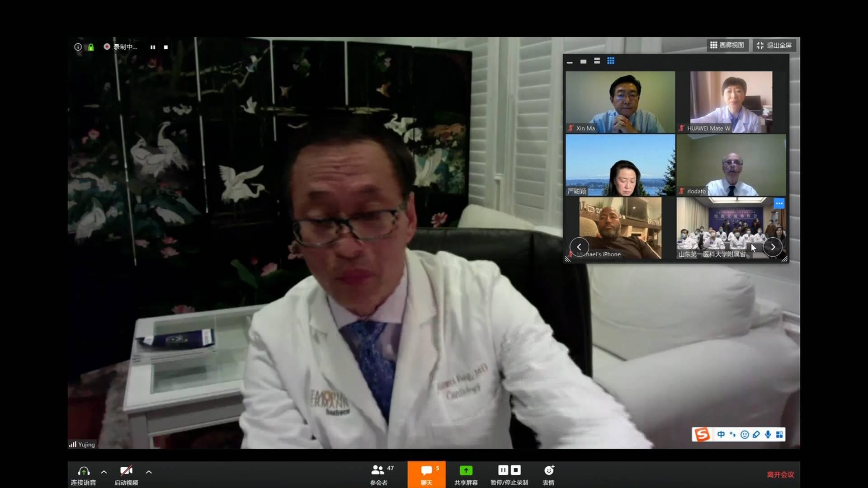Image resolution: width=868 pixels, height=488 pixels.
Task: Open the blue more-options dots on thumbnail
Action: pyautogui.click(x=779, y=203)
